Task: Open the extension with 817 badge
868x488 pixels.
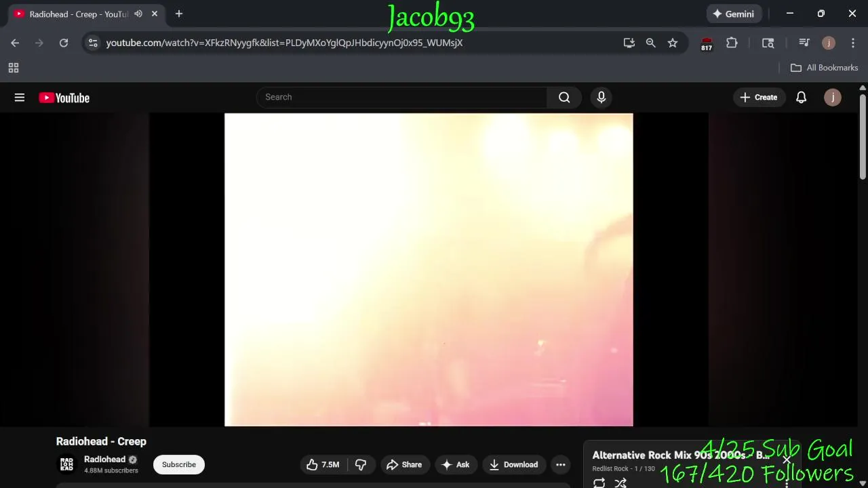Action: pyautogui.click(x=707, y=43)
